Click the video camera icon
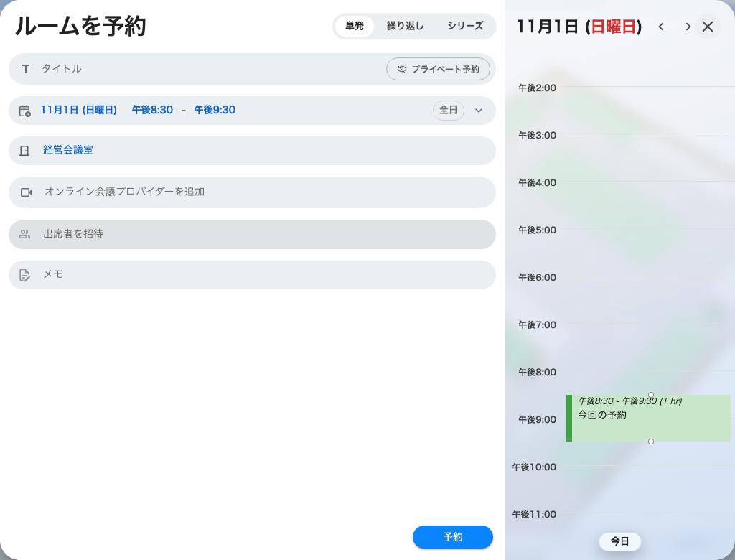The image size is (735, 560). tap(27, 192)
